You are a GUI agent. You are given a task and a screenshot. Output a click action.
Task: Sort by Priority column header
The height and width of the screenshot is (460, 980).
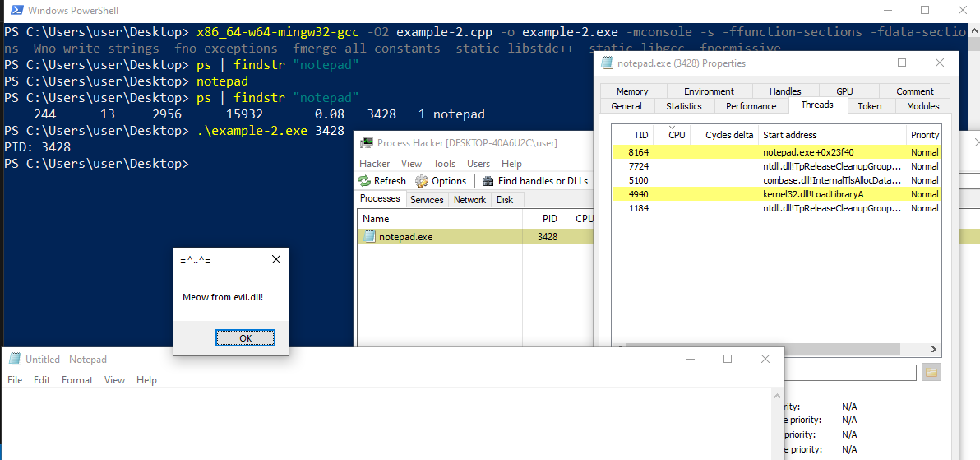click(x=924, y=135)
